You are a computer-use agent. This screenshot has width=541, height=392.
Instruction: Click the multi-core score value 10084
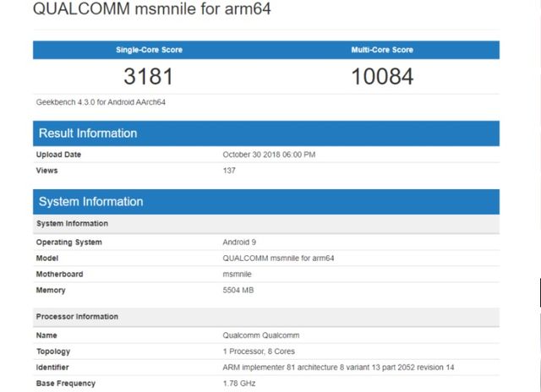point(382,77)
